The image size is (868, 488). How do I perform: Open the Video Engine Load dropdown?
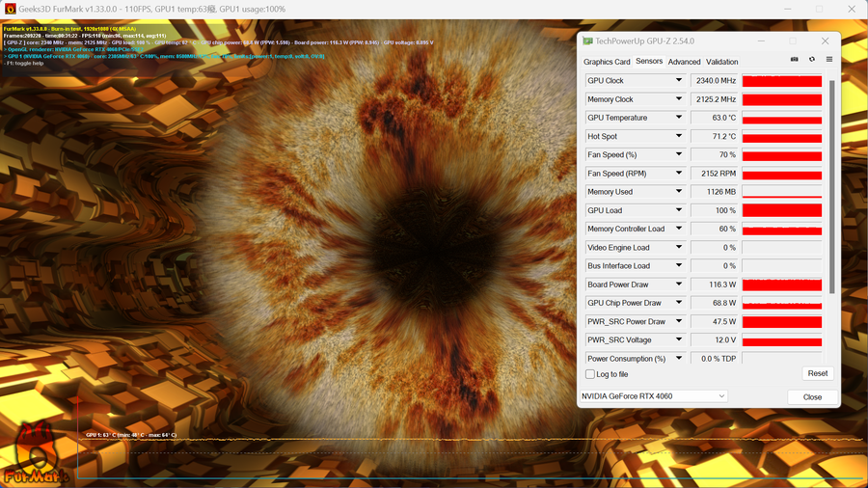(679, 247)
